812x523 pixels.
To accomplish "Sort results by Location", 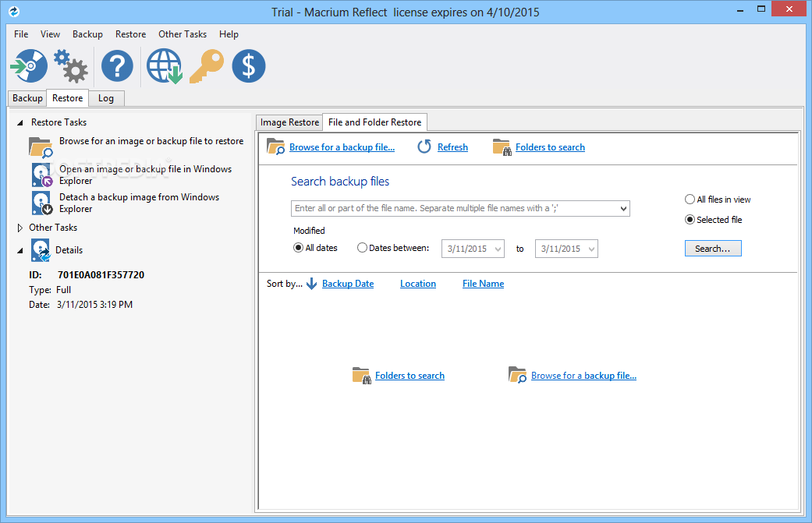I will pos(418,284).
